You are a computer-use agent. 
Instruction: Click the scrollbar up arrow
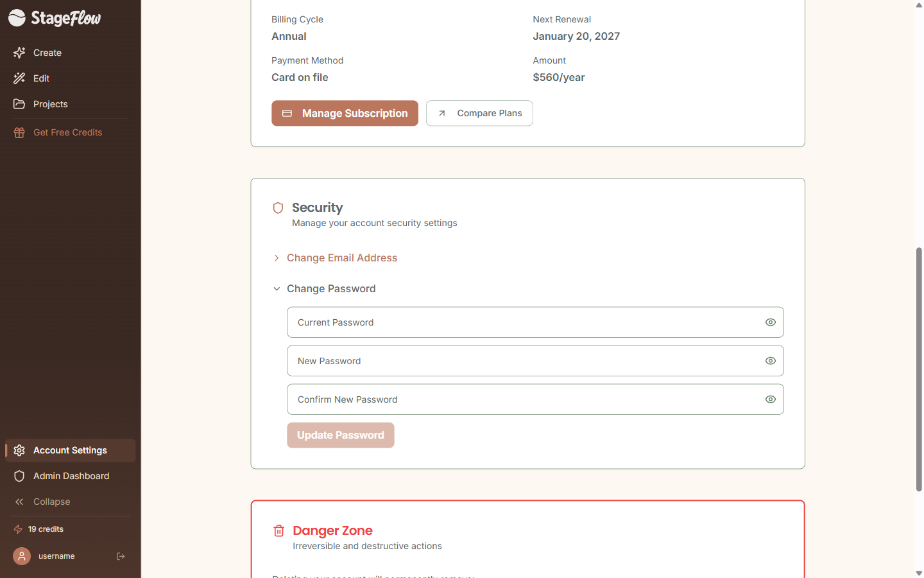[x=919, y=4]
